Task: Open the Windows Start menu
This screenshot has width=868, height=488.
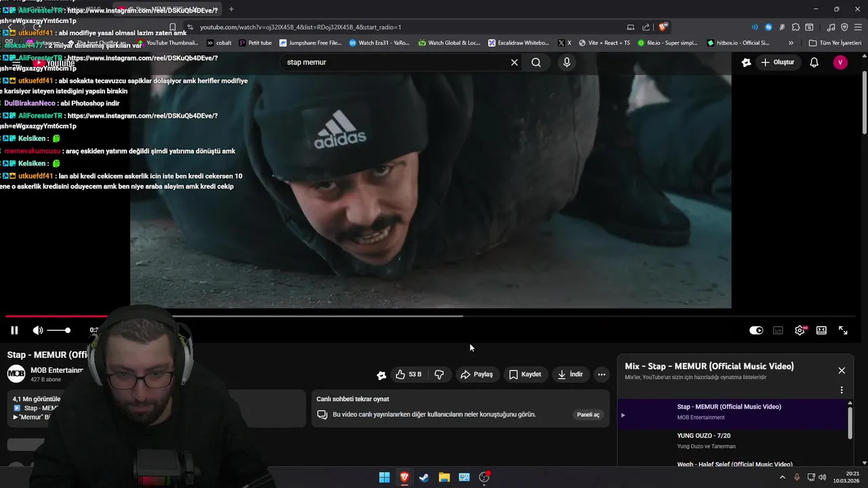Action: point(384,477)
